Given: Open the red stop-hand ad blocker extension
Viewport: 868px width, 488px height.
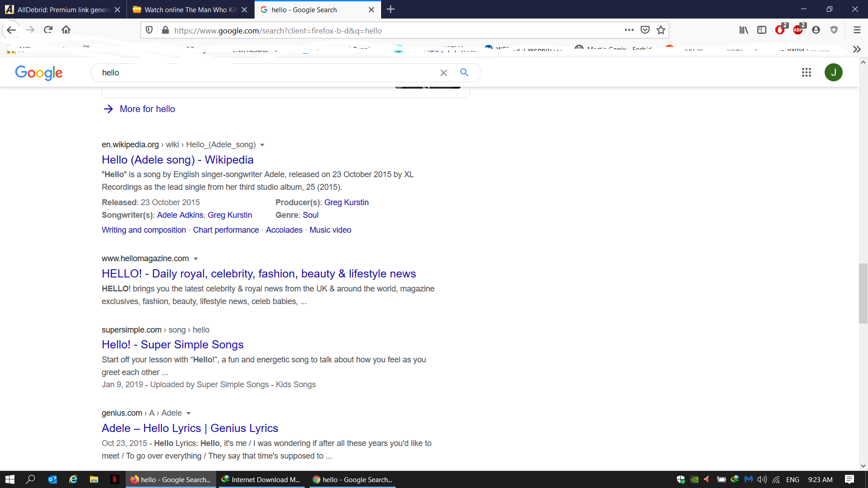Looking at the screenshot, I should pyautogui.click(x=780, y=30).
